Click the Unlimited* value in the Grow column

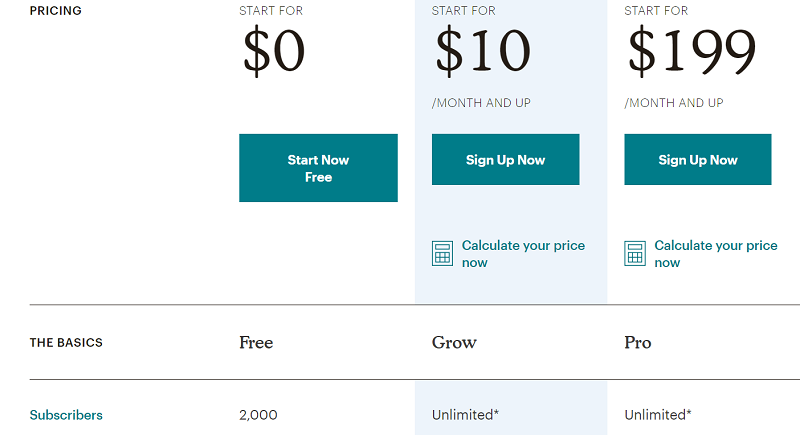pos(465,415)
